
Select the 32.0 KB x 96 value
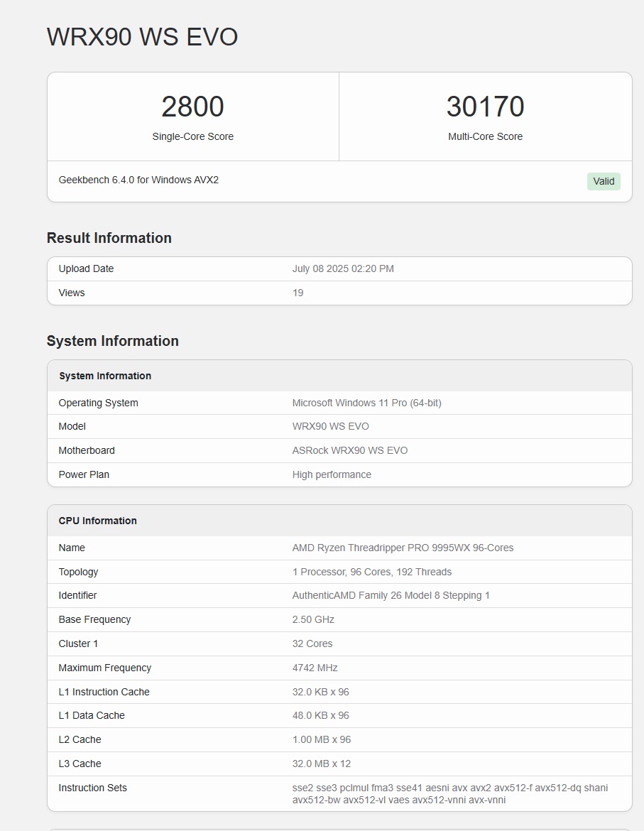click(321, 692)
